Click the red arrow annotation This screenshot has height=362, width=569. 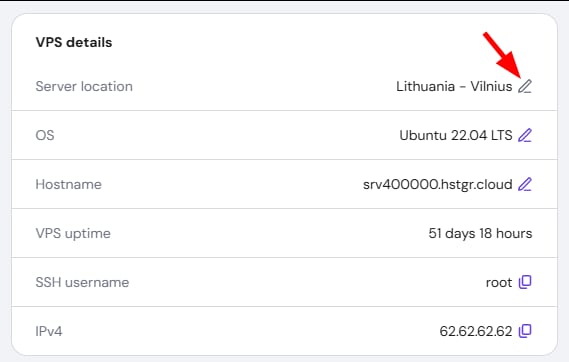pyautogui.click(x=502, y=55)
